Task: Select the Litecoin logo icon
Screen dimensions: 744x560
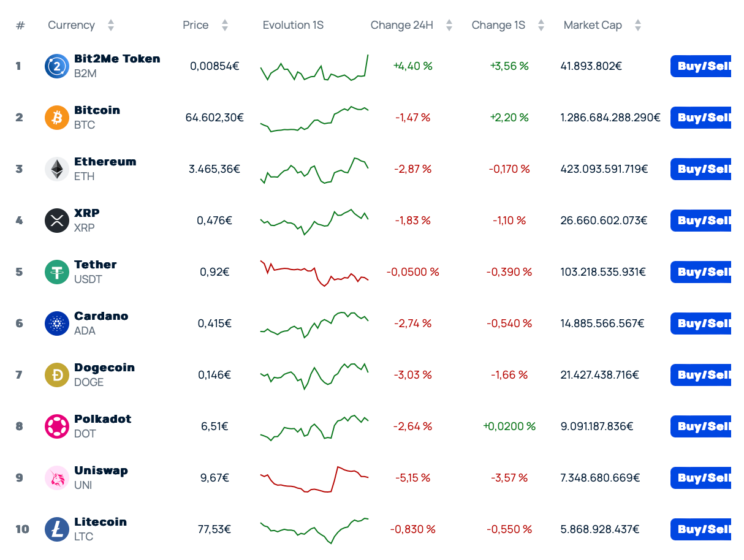Action: tap(56, 529)
